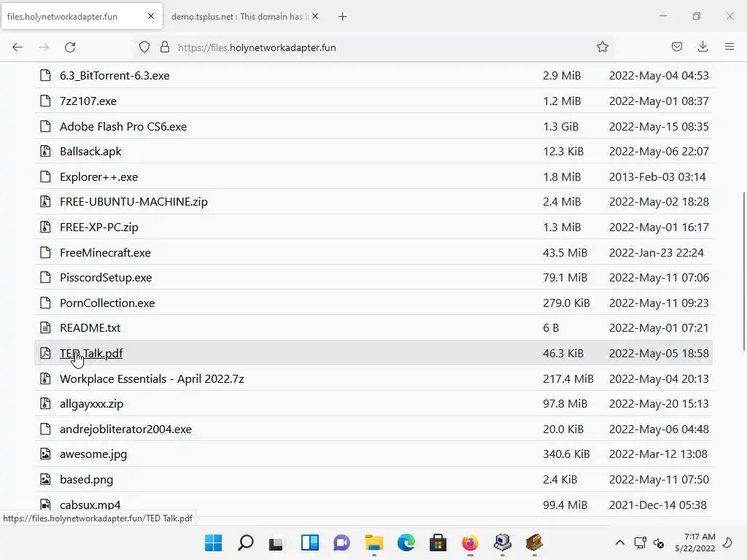Open the tracking protection shield icon
This screenshot has height=560, width=747.
(144, 47)
